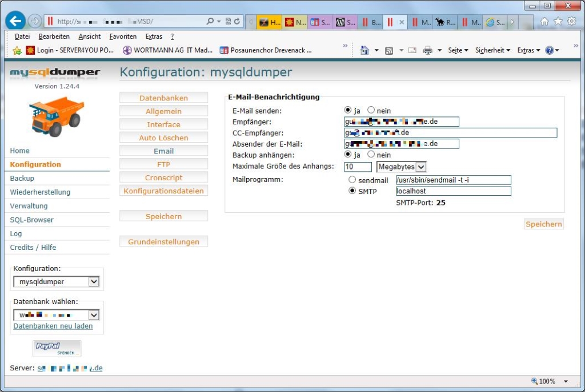This screenshot has width=585, height=392.
Task: Click the browser back arrow button
Action: (15, 21)
